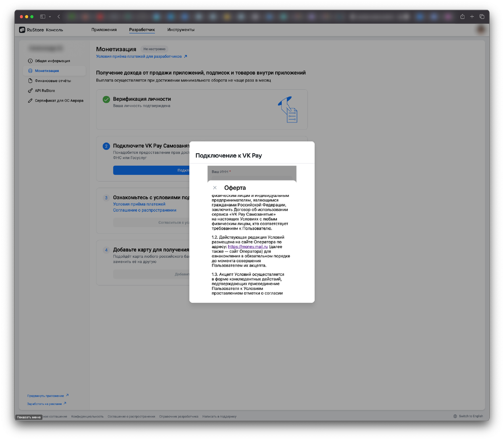Click the document icon beside Финансовые отчёты
The image size is (504, 440).
click(30, 81)
